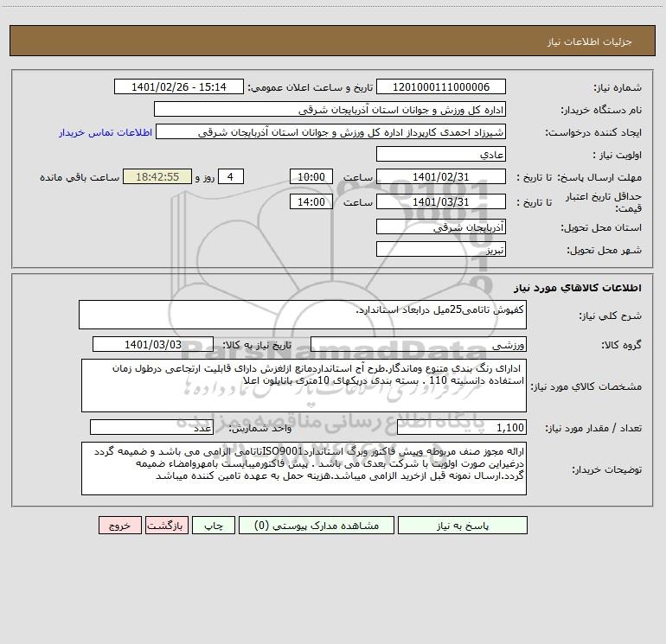Click the remaining days field showing 4
The width and height of the screenshot is (666, 644).
pyautogui.click(x=231, y=177)
